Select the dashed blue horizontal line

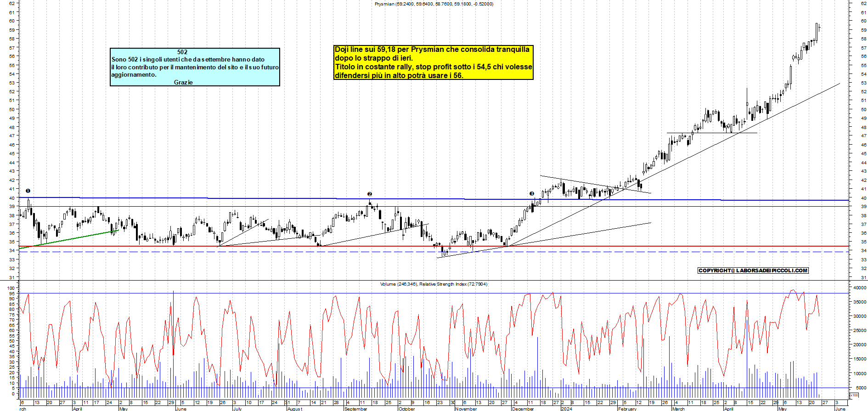pos(434,252)
